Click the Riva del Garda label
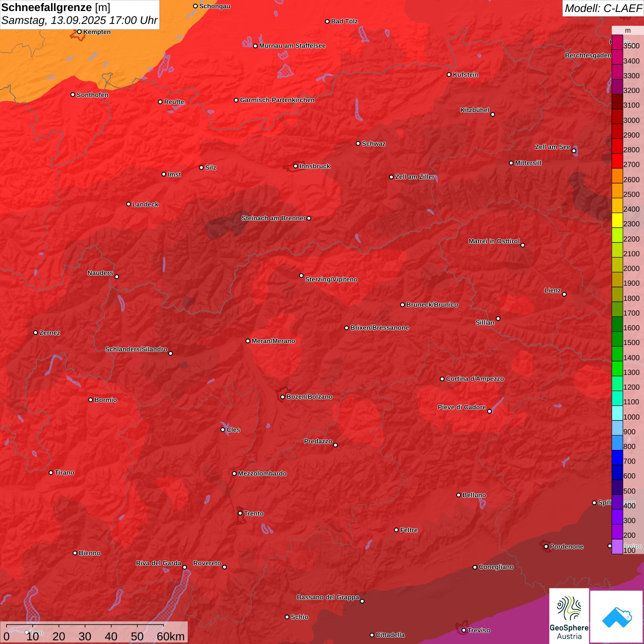644x644 pixels. pyautogui.click(x=159, y=563)
